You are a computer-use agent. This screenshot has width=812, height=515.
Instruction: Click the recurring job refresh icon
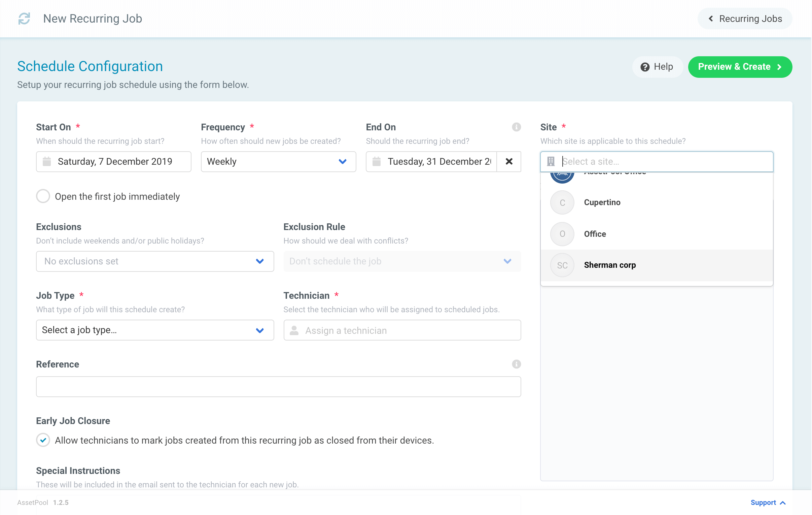(x=24, y=19)
